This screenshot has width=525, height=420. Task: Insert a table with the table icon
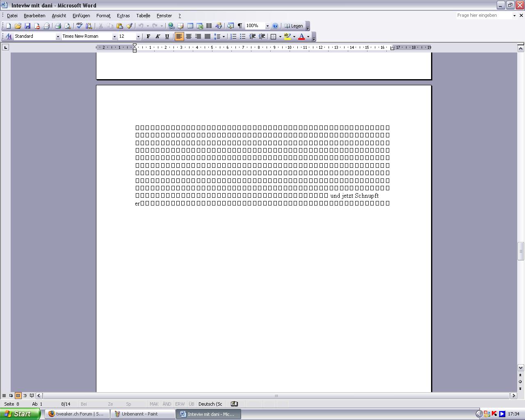click(x=190, y=26)
